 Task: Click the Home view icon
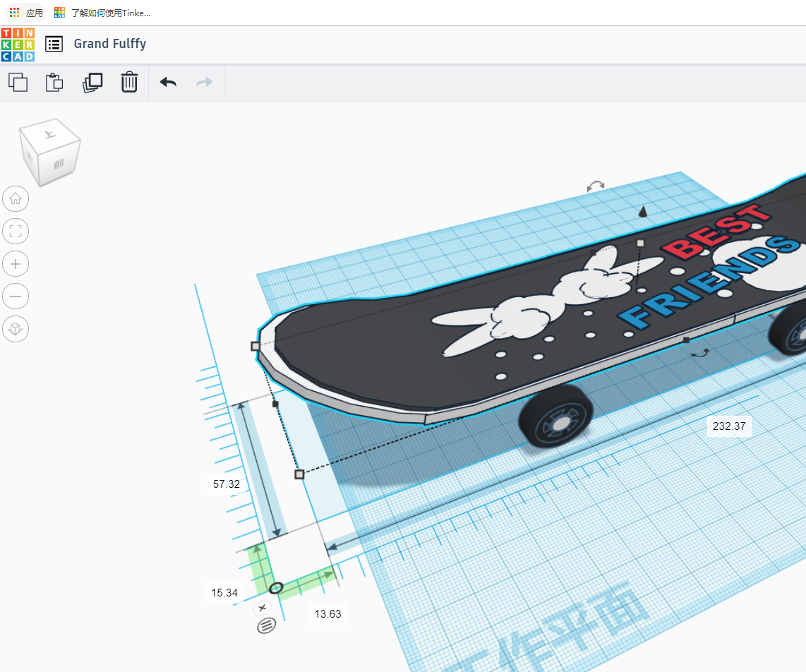coord(16,198)
